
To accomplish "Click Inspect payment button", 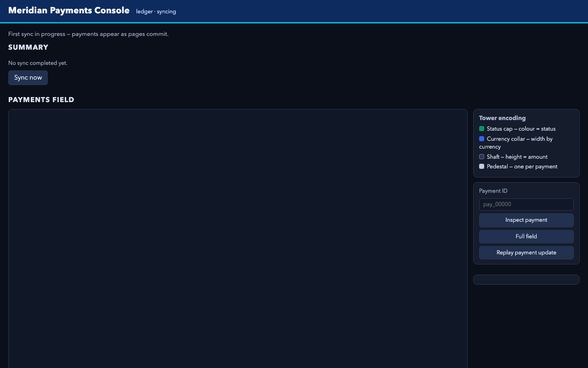I will (x=526, y=220).
